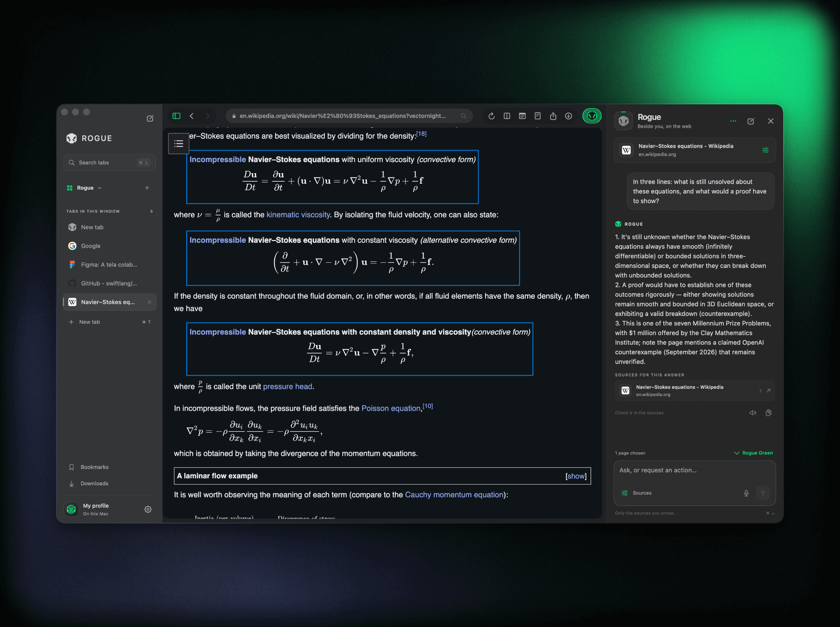This screenshot has width=840, height=627.
Task: Click the Incompressible link for constant viscosity
Action: tap(217, 240)
